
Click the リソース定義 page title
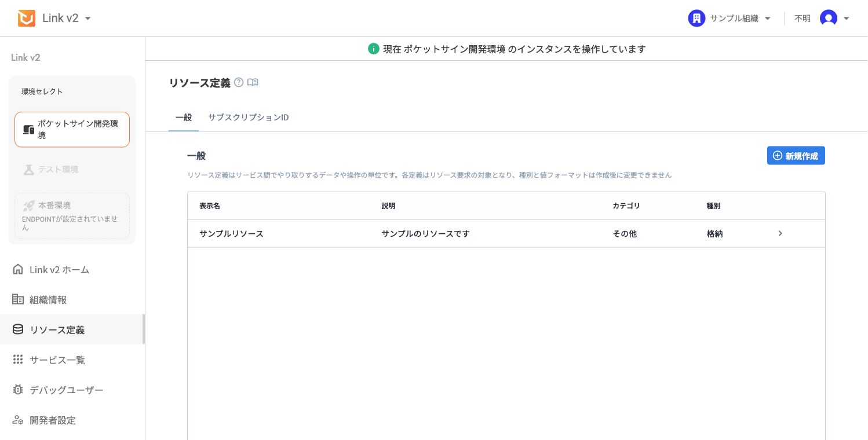click(x=199, y=83)
